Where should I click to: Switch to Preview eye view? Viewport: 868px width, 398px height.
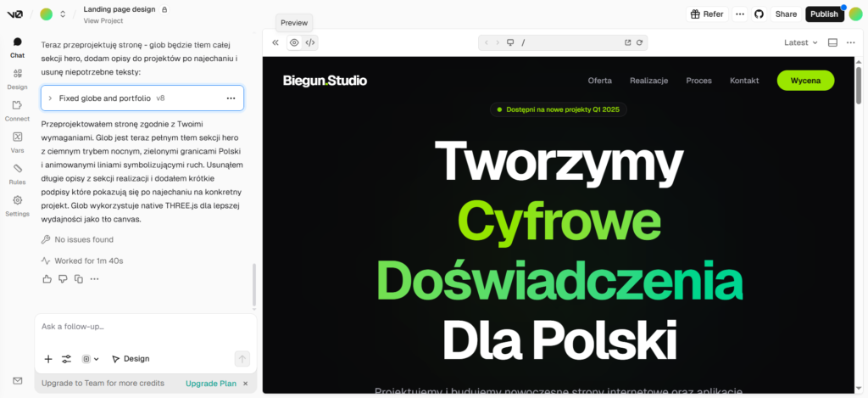[294, 42]
